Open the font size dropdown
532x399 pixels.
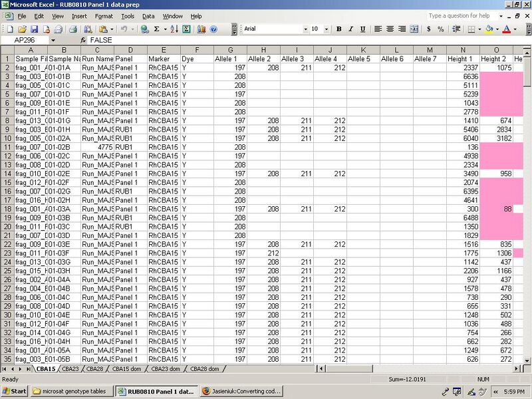click(326, 31)
